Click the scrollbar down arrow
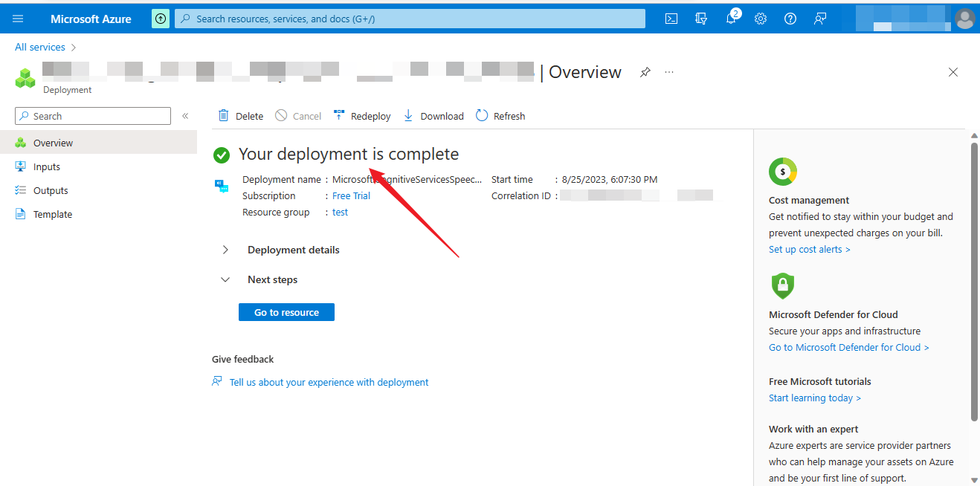980x486 pixels. (974, 481)
